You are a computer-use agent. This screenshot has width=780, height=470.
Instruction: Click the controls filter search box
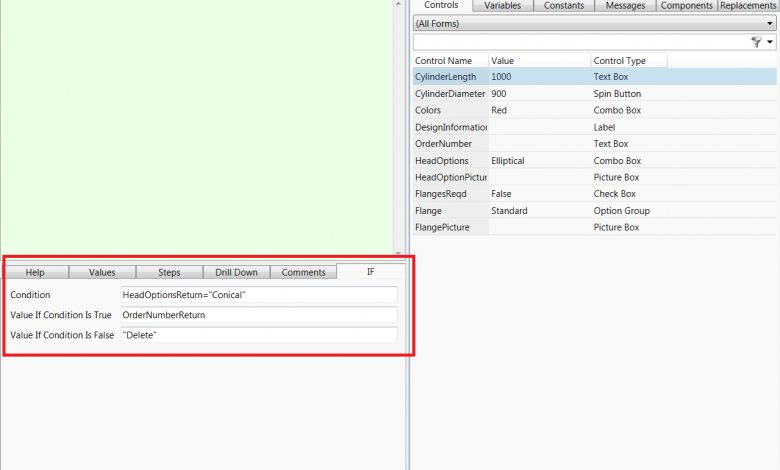(580, 42)
